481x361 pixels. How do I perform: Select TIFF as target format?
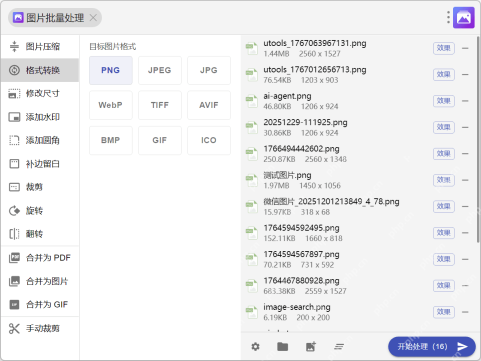pyautogui.click(x=160, y=105)
